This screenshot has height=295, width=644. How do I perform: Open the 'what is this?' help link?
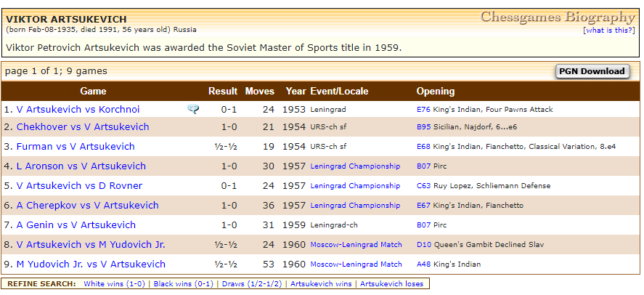(x=609, y=31)
